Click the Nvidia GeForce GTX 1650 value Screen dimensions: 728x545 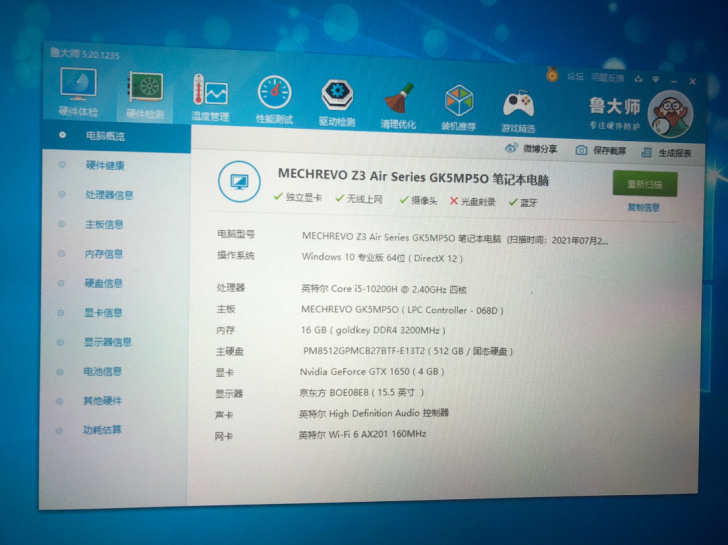372,371
